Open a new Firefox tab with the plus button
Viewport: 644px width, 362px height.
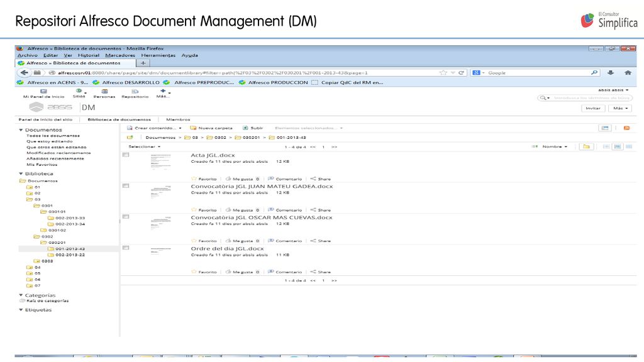(143, 63)
